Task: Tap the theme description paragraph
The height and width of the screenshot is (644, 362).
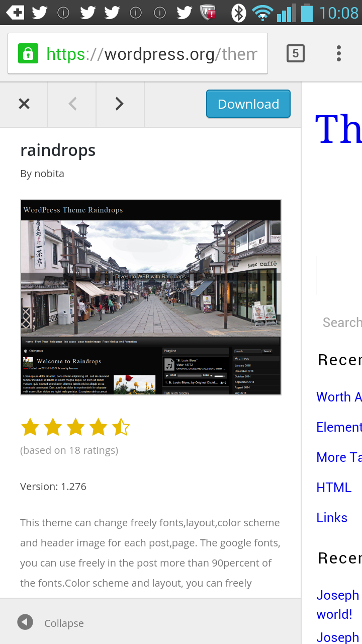Action: (x=150, y=553)
